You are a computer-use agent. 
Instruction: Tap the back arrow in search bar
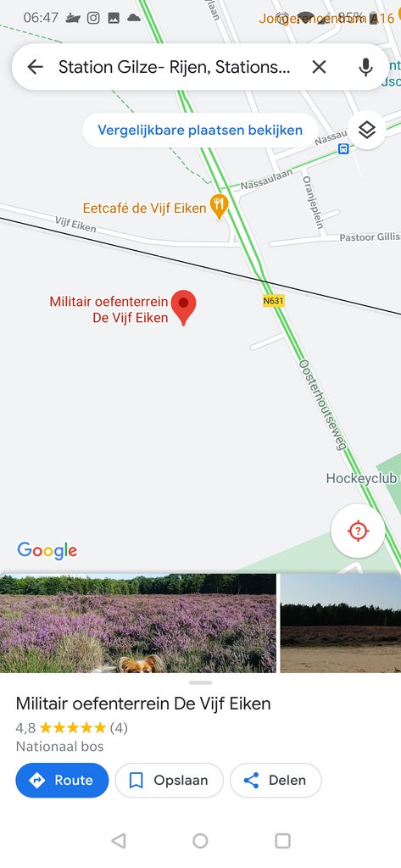35,67
